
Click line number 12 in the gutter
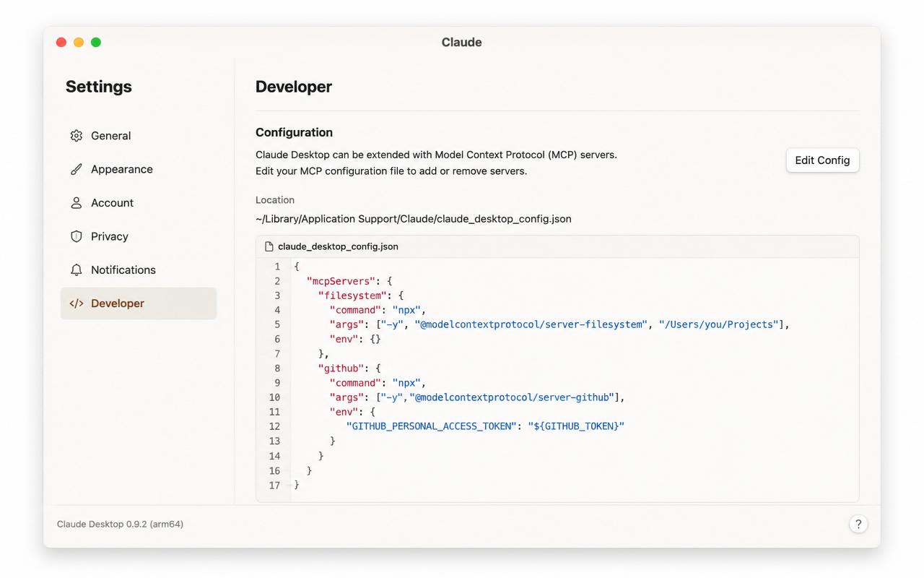click(274, 426)
